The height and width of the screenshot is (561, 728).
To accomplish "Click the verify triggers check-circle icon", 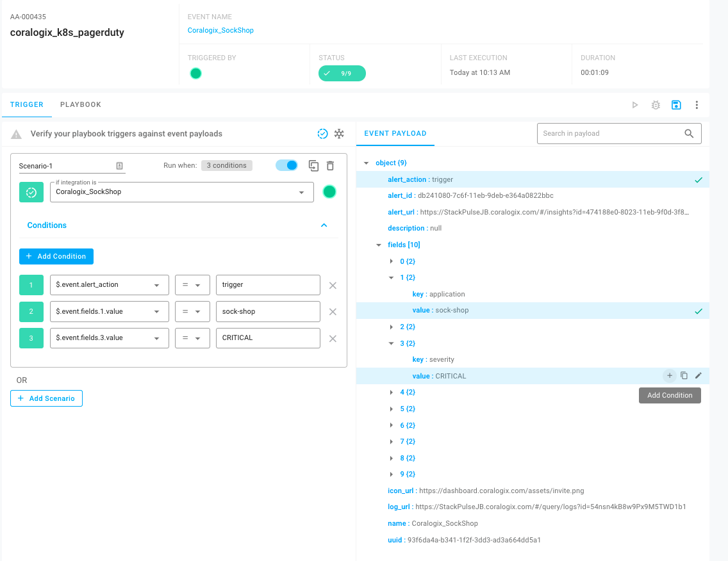I will pos(323,134).
